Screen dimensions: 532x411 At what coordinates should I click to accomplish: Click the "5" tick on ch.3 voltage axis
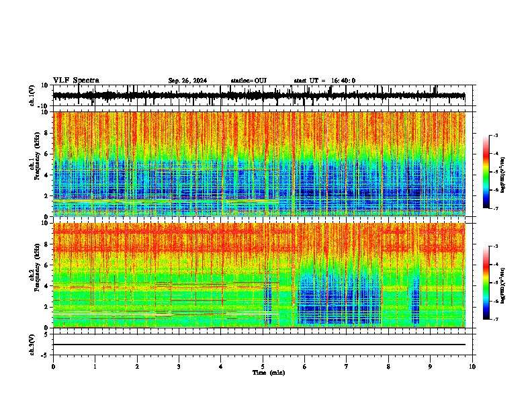[x=46, y=334]
